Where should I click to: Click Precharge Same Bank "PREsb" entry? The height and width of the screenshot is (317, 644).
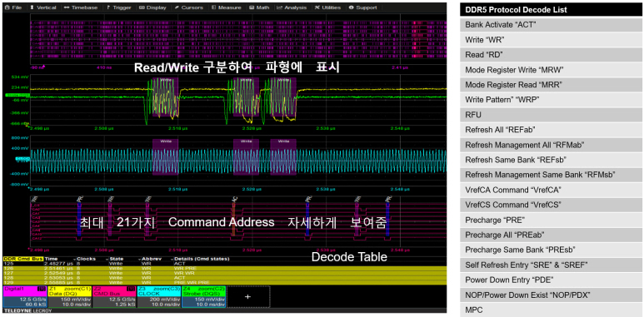tap(552, 250)
